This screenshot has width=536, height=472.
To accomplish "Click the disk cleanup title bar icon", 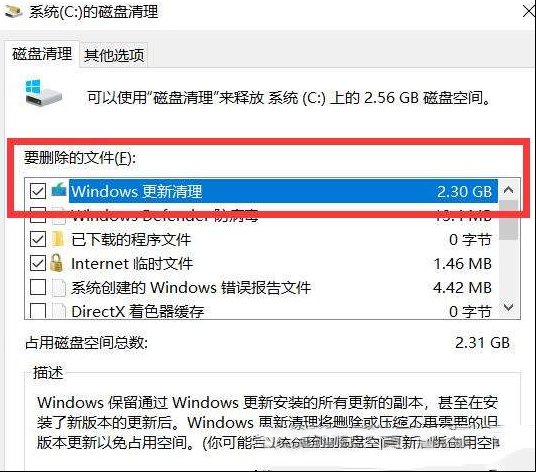I will click(x=13, y=11).
